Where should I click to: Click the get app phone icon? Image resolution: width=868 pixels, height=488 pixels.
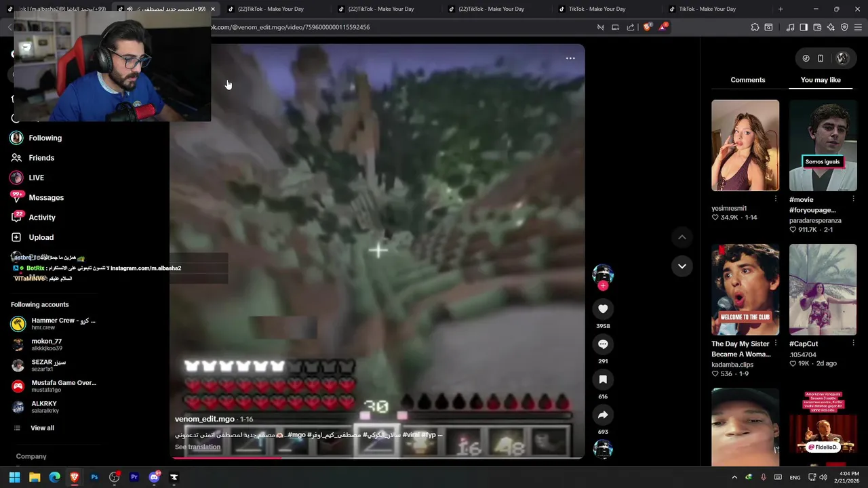coord(821,58)
